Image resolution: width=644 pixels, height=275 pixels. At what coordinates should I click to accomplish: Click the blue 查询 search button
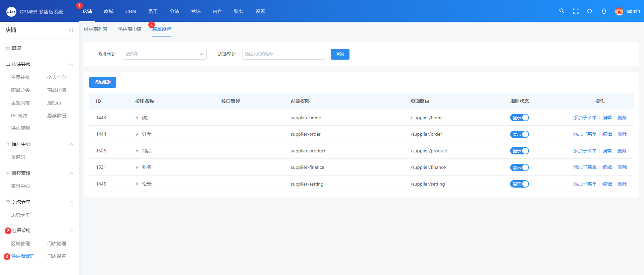pos(340,54)
